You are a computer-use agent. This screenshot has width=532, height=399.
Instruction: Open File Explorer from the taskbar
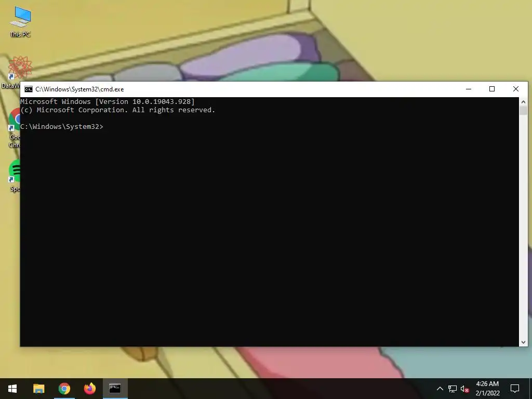(x=38, y=389)
